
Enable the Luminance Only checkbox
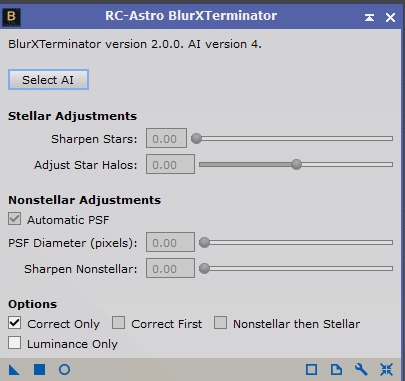(x=15, y=343)
